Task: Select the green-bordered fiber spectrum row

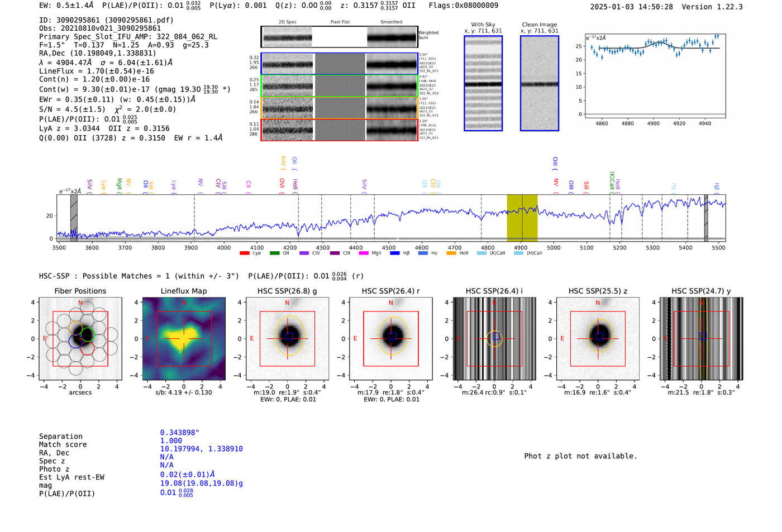Action: tap(339, 85)
